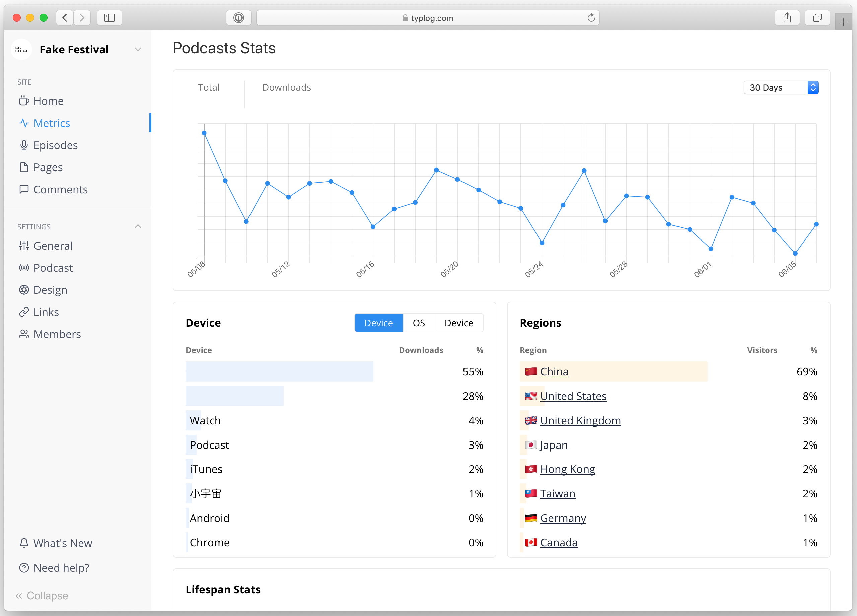Select the Device toggle button
This screenshot has height=616, width=857.
(378, 323)
